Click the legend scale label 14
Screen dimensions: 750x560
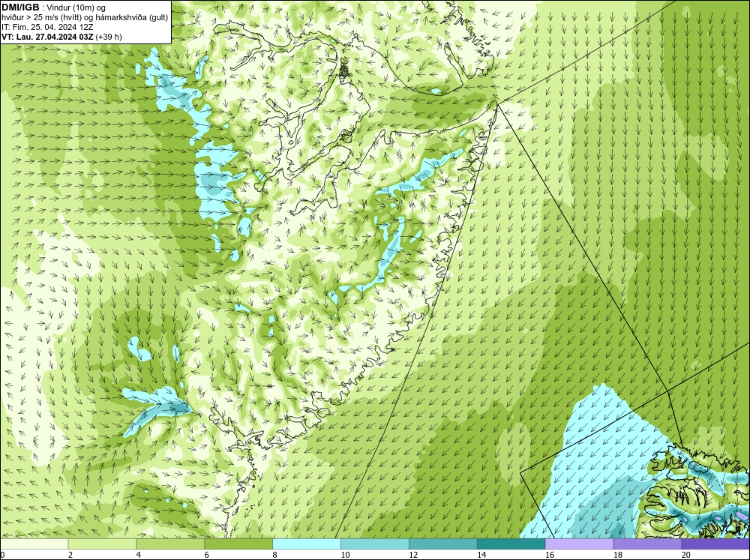(481, 555)
